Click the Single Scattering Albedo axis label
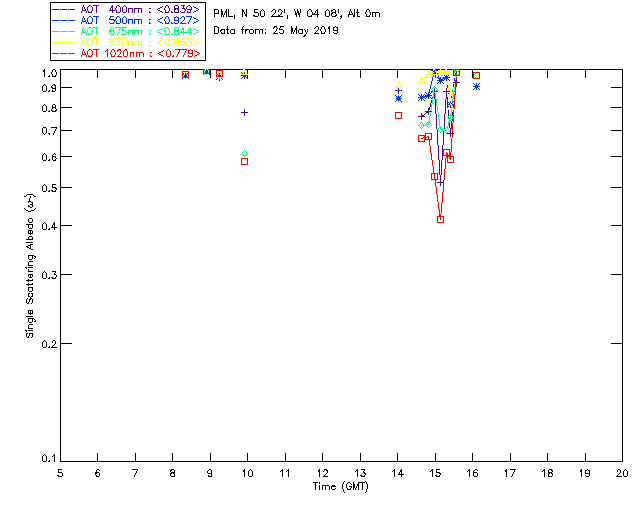 pyautogui.click(x=30, y=266)
